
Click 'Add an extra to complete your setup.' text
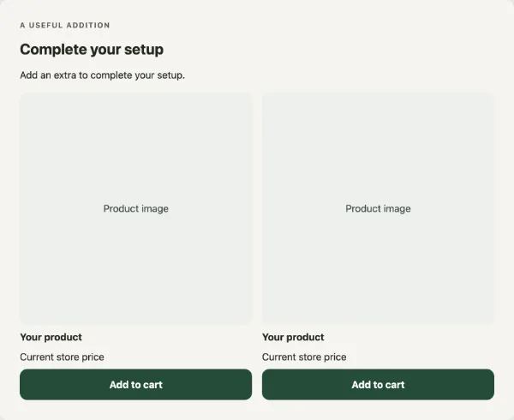tap(102, 75)
